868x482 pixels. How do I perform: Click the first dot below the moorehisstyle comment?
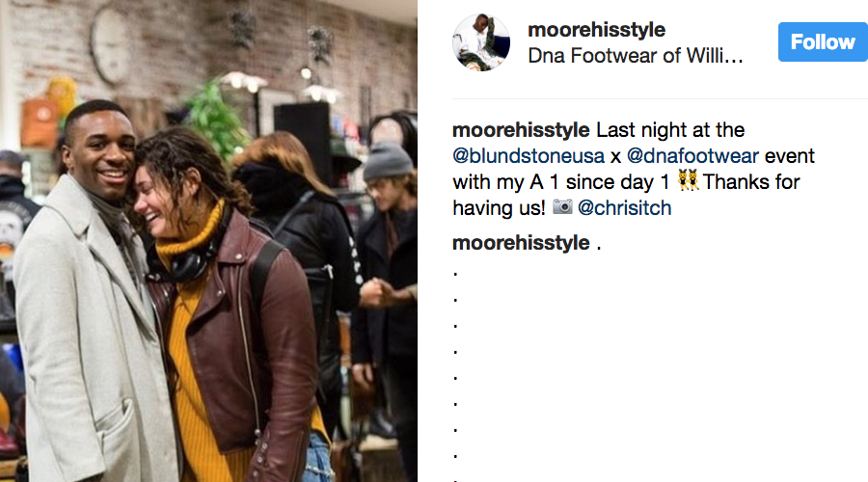455,274
